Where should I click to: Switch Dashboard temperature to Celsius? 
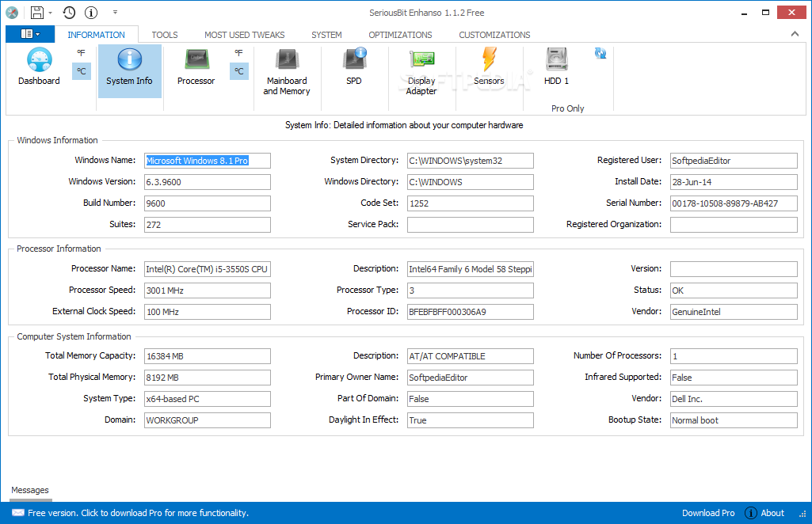[82, 71]
